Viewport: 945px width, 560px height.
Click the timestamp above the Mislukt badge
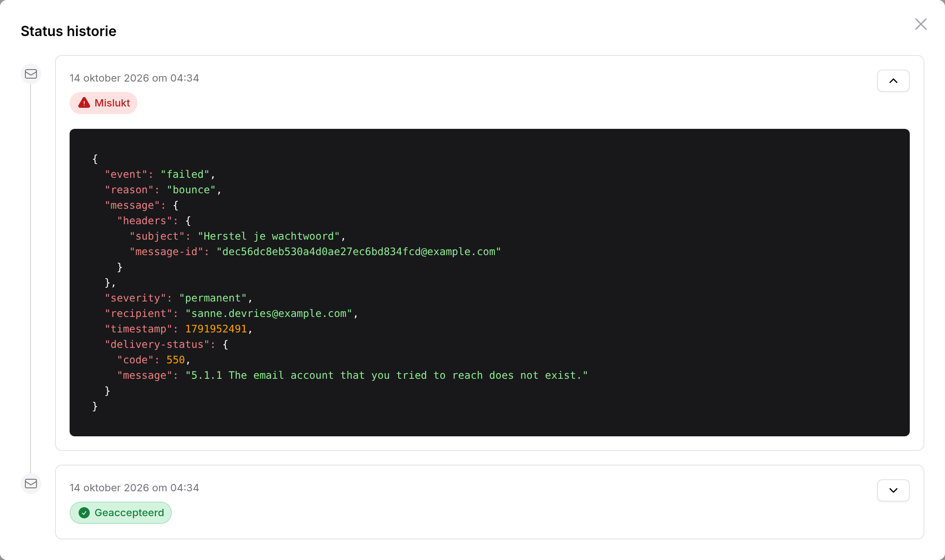(x=134, y=78)
